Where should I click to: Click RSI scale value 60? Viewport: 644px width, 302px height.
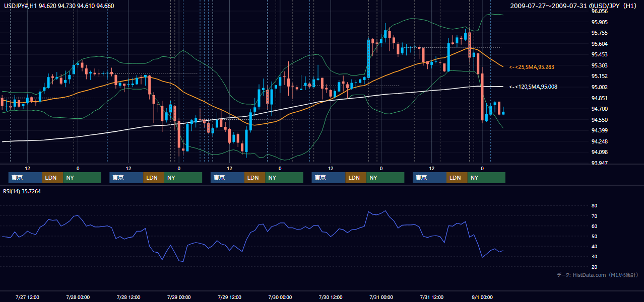(595, 226)
